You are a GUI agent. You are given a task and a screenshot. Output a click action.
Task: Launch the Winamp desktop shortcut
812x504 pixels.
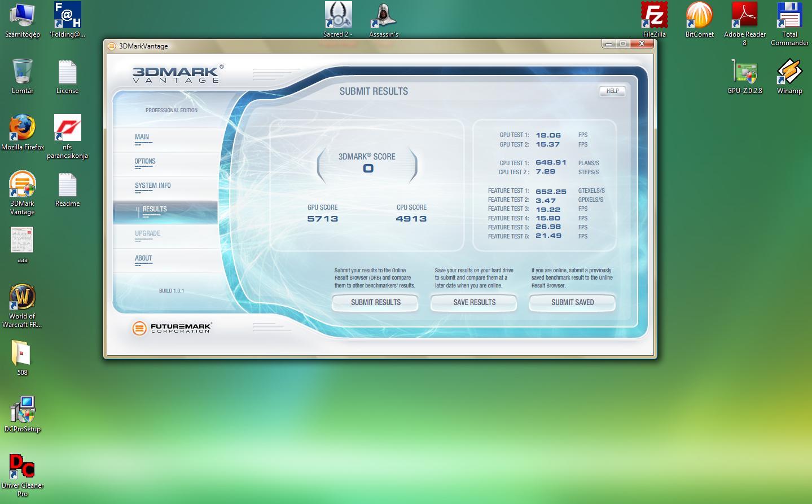[790, 72]
